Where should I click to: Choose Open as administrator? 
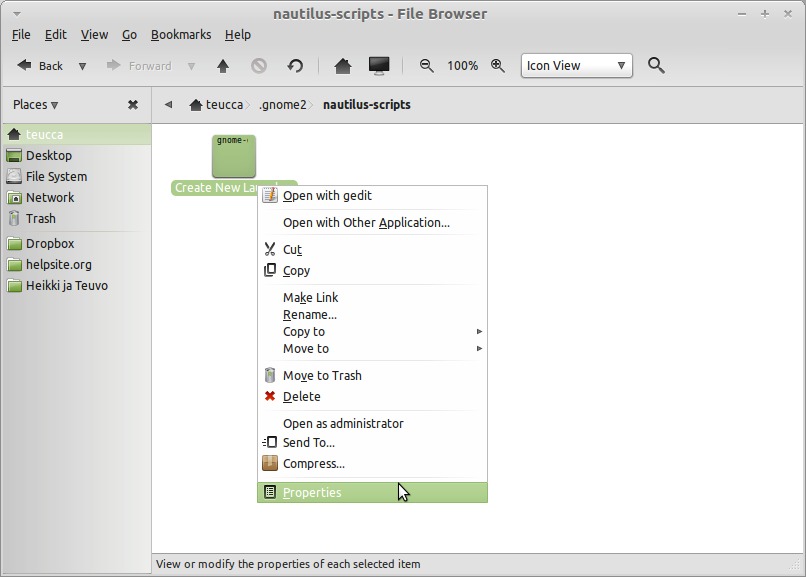click(372, 423)
